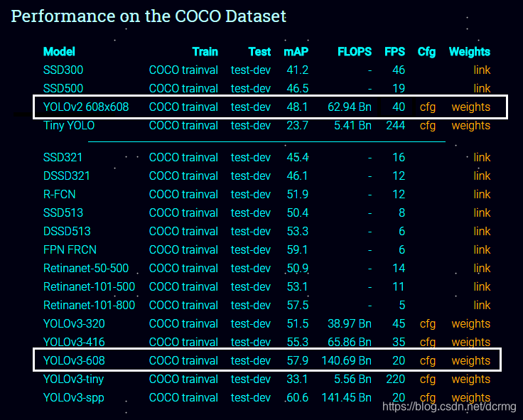Download the YOLOv2 608x608 weights

tap(471, 107)
